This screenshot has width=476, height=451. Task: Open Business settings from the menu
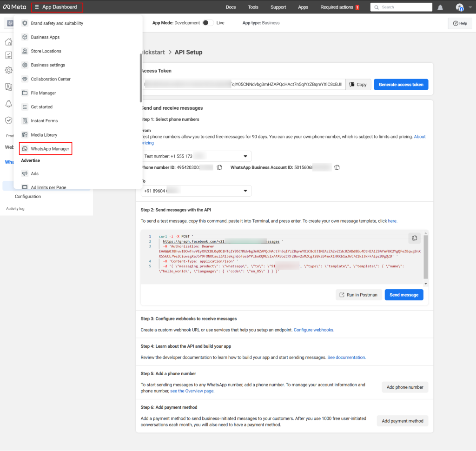48,65
